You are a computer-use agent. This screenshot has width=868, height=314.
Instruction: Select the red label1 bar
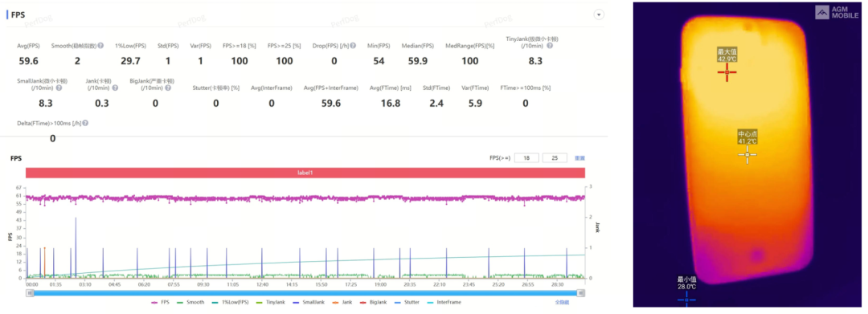point(305,173)
